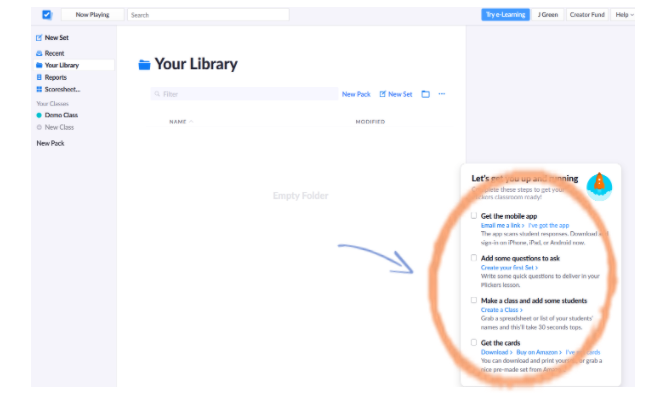
Task: Click the Recent sidebar icon
Action: point(39,53)
